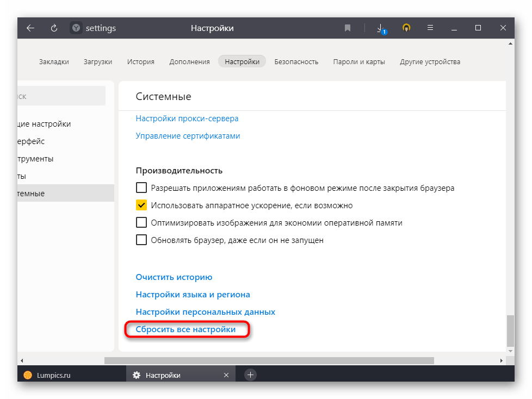Select highlighted system item in sidebar
532x399 pixels.
[x=66, y=193]
